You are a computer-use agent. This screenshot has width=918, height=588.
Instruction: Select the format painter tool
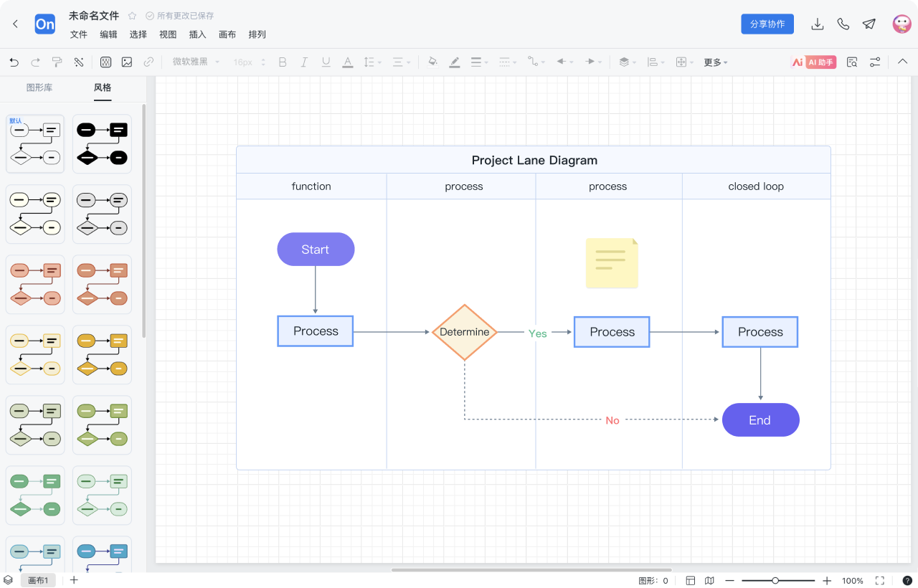pos(57,62)
